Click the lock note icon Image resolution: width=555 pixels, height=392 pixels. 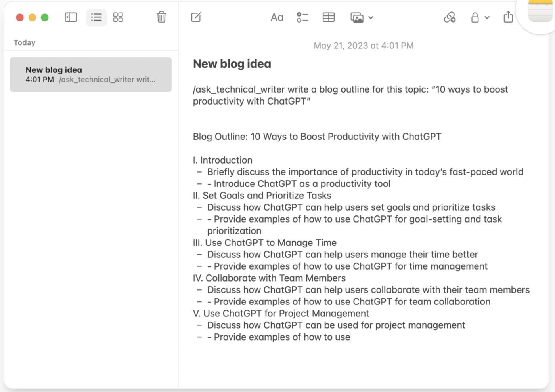[x=475, y=17]
